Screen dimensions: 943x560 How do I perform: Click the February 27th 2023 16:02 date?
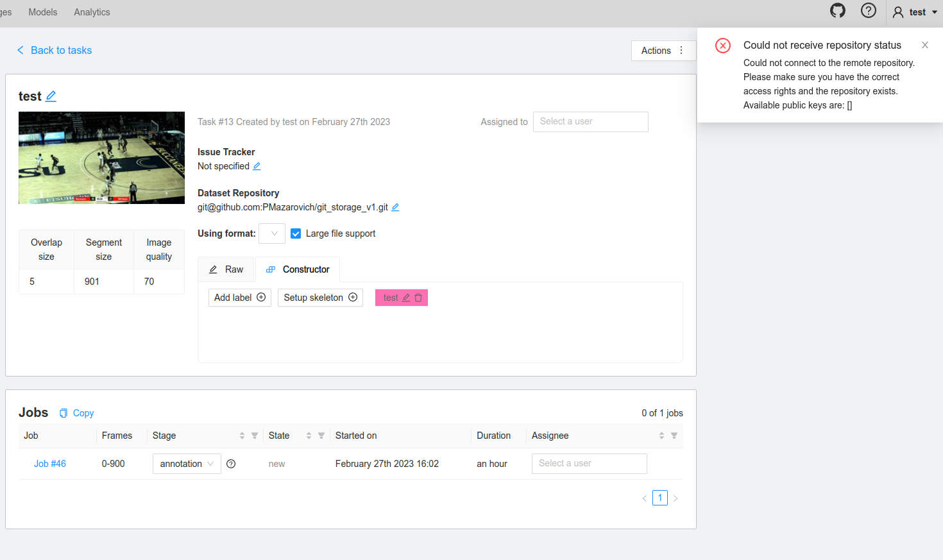tap(387, 464)
